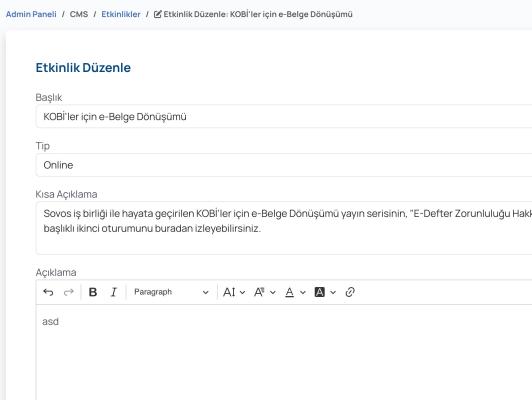Open the font color picker

[x=289, y=292]
